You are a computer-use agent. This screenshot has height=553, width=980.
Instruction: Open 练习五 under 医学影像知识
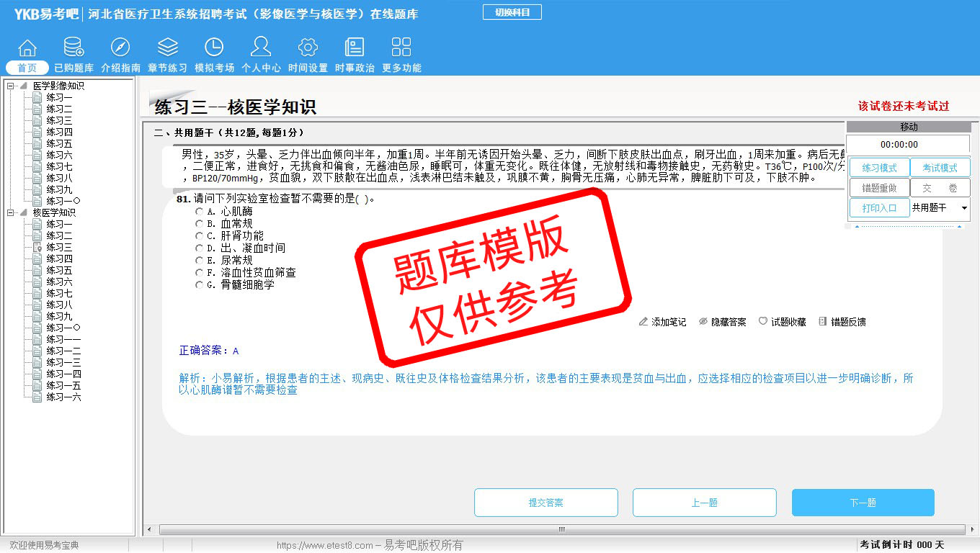59,143
